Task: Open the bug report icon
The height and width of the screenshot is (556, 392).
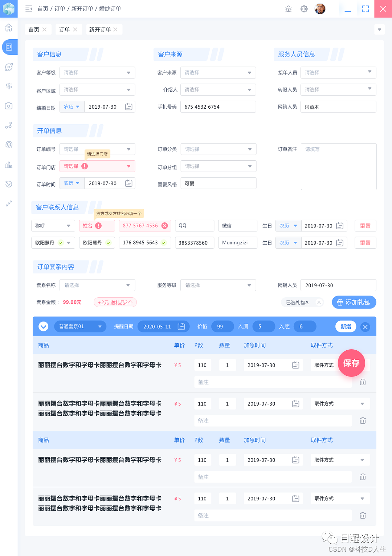Action: 289,9
